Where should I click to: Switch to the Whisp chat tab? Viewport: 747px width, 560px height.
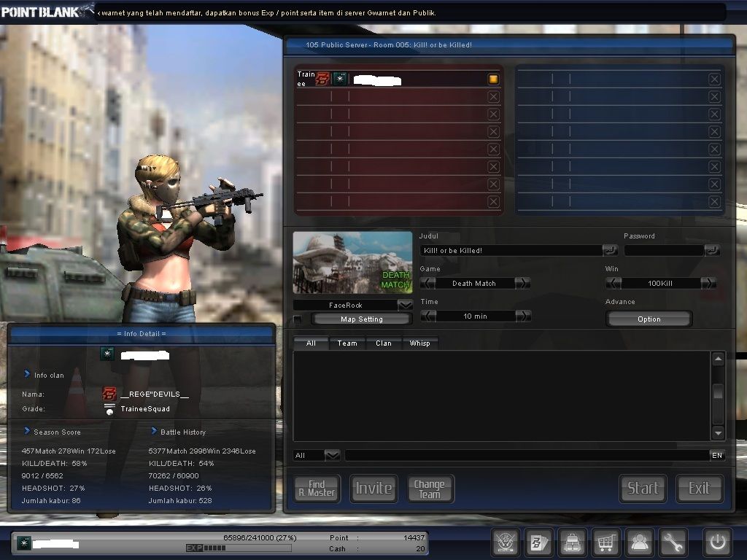(x=419, y=343)
